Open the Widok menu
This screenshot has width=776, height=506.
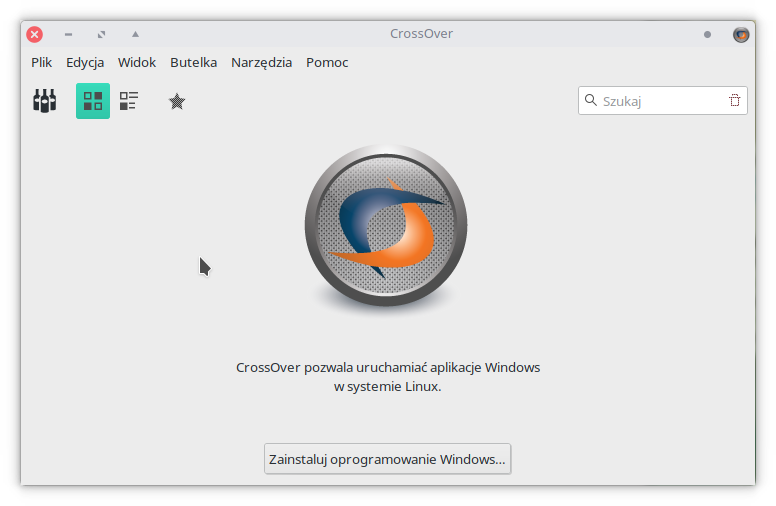pyautogui.click(x=137, y=62)
